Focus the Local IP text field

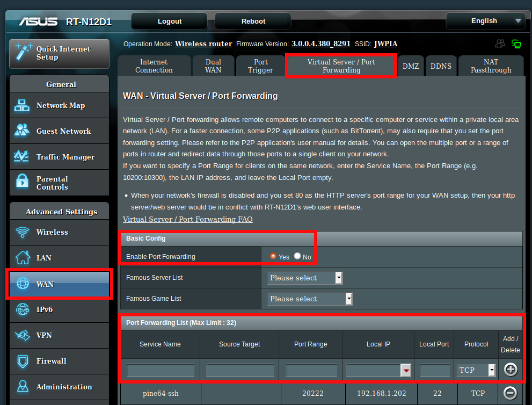coord(373,370)
